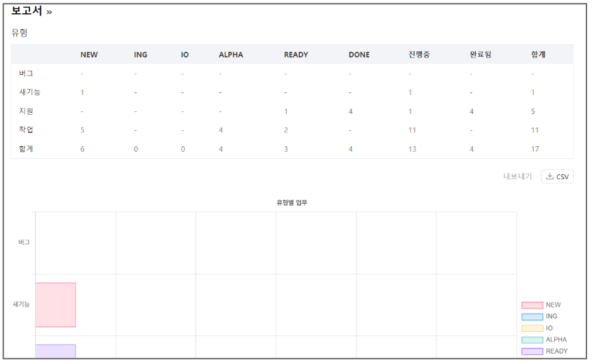Toggle the READY legend swatch
The height and width of the screenshot is (364, 592).
pyautogui.click(x=532, y=351)
